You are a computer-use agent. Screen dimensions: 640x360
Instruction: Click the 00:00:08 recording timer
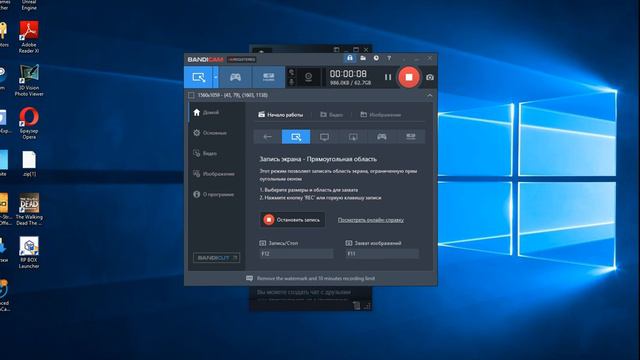coord(348,74)
